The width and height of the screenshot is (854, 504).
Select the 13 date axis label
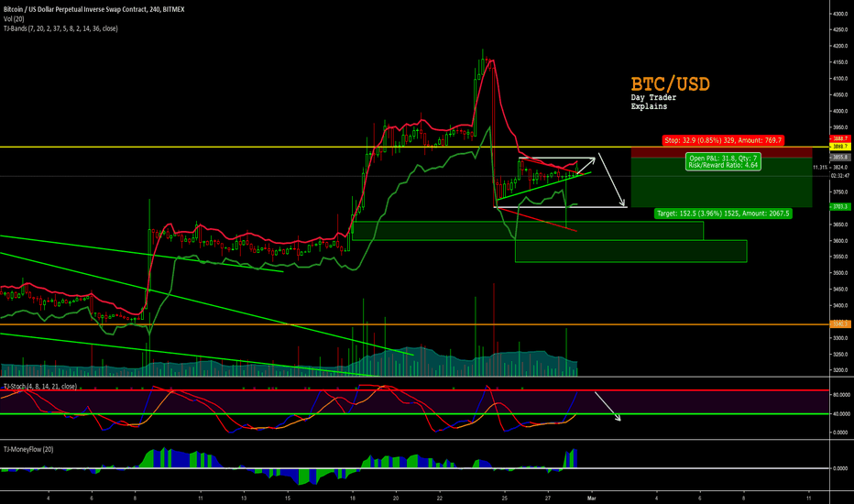coord(244,498)
